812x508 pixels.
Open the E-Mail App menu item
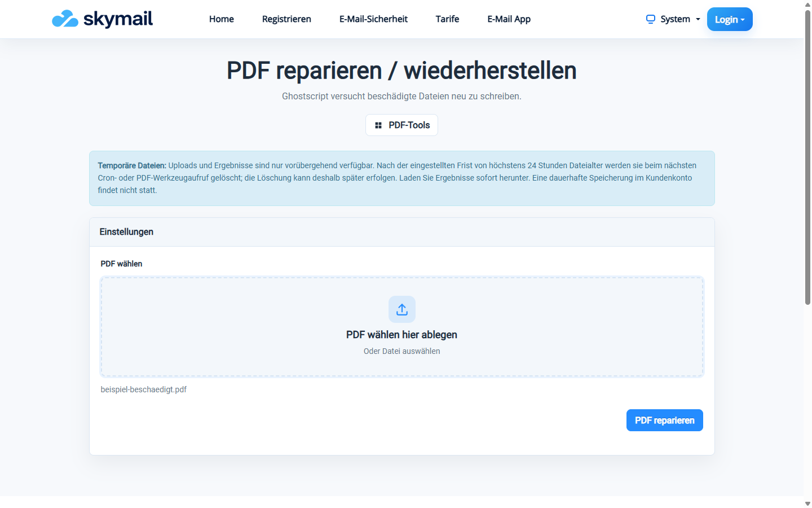tap(509, 19)
